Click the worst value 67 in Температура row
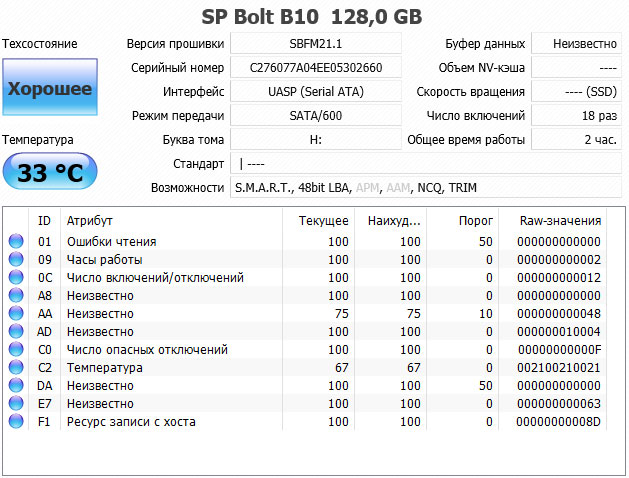Viewport: 629px width, 478px height. (x=414, y=368)
